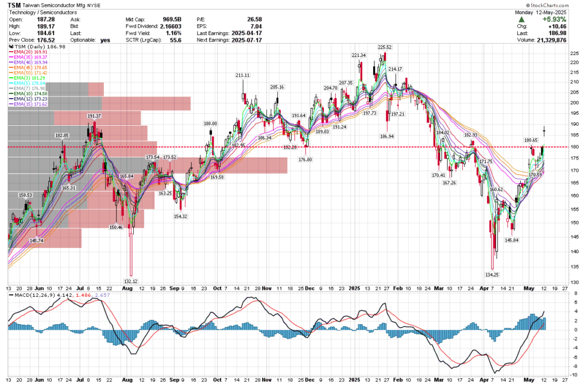Click the bright green EMA(3) legend marker
The height and width of the screenshot is (384, 588).
pyautogui.click(x=10, y=77)
